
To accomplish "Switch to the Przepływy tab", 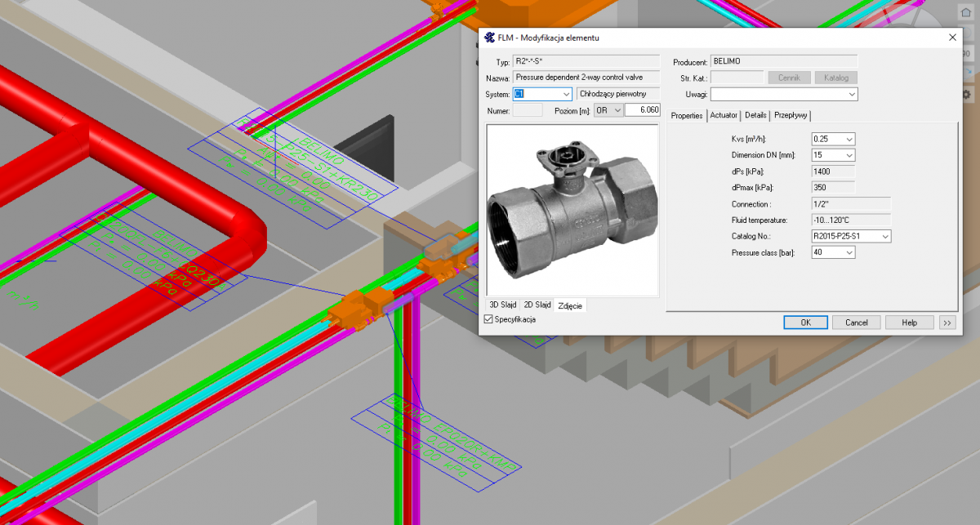I will point(791,116).
